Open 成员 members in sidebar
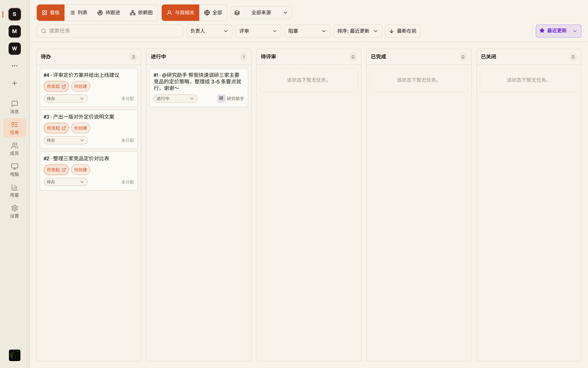 point(14,149)
